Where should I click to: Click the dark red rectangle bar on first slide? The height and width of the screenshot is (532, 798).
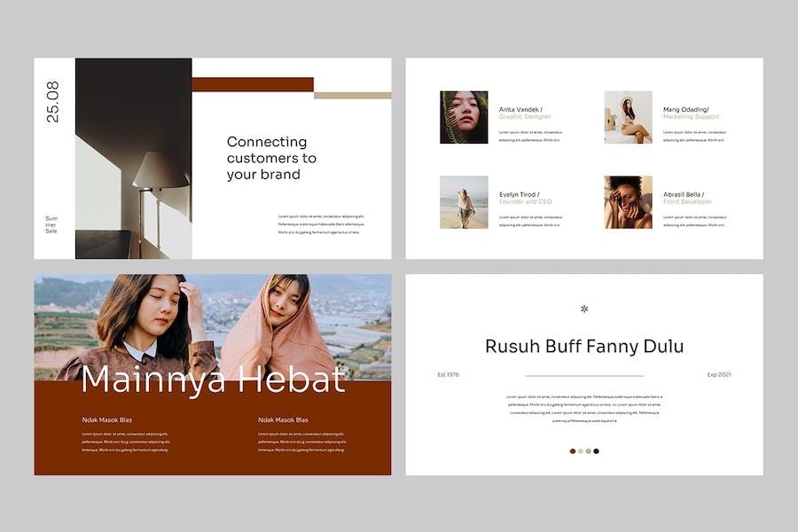point(253,84)
